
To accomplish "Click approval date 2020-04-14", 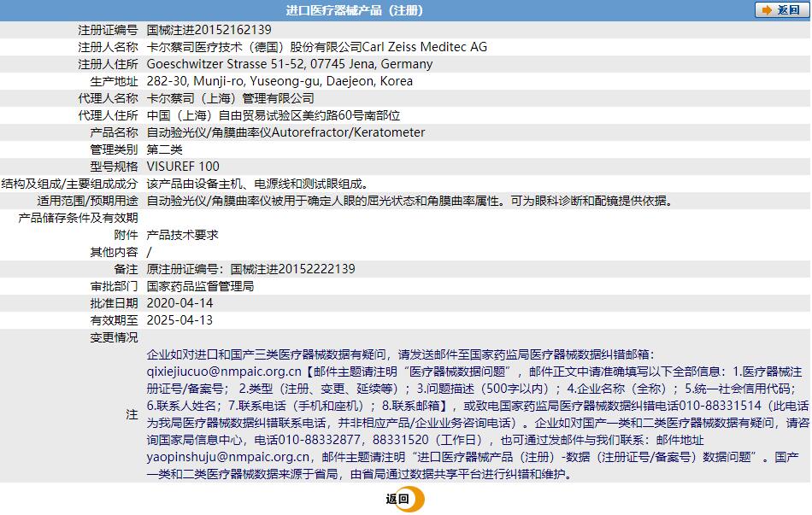I will pyautogui.click(x=179, y=303).
